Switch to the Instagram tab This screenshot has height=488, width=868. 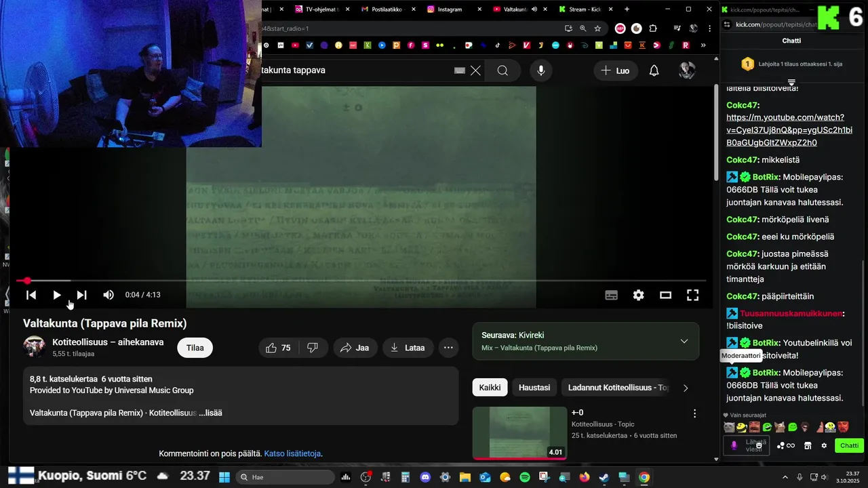tap(454, 9)
